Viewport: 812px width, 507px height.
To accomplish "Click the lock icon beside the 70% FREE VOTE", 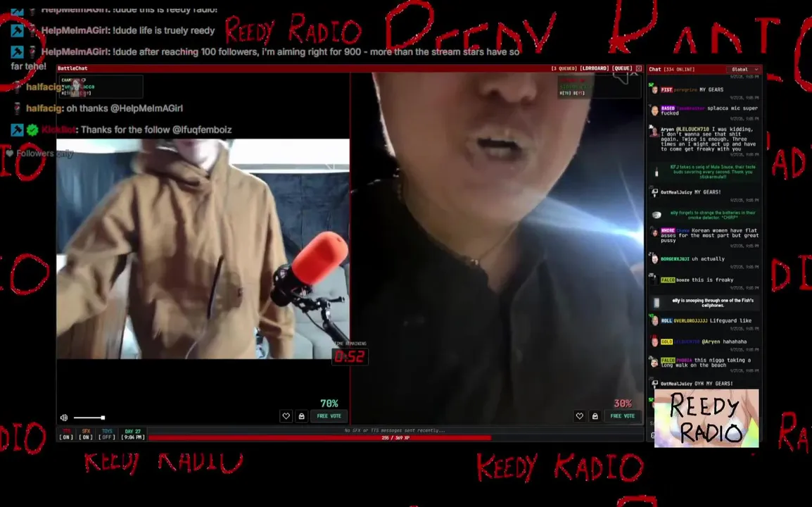I will pyautogui.click(x=301, y=415).
